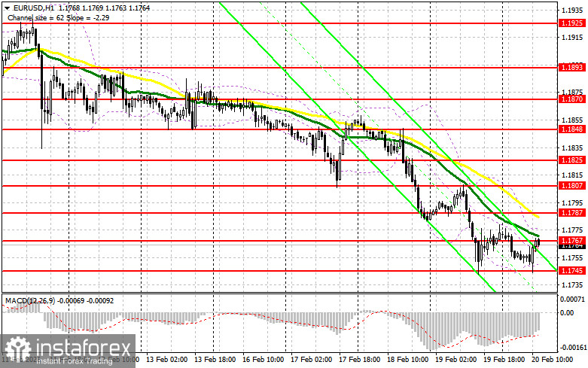Select the red 1.1745 level label
Screen dimensions: 588x368
[x=572, y=270]
